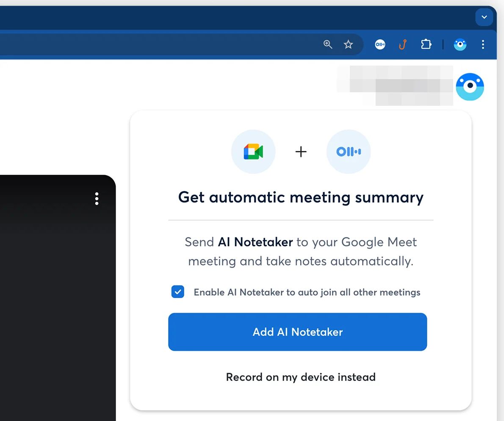
Task: Open the Chrome three-dot menu
Action: click(483, 44)
